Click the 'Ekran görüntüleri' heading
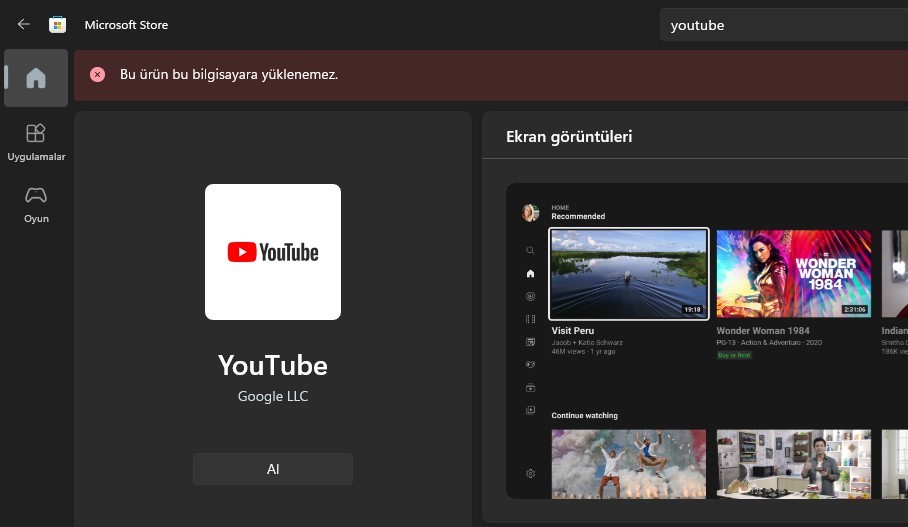 click(569, 137)
